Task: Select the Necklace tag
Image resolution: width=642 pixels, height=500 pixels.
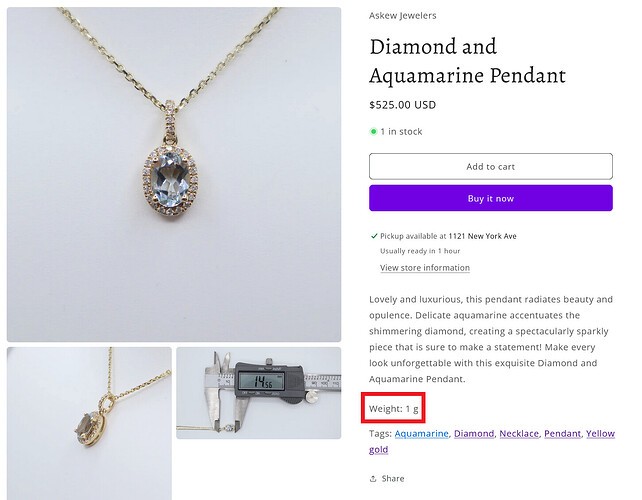Action: click(519, 434)
